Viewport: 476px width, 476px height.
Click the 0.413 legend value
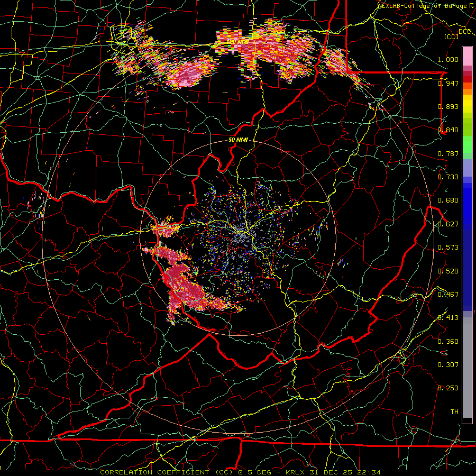coord(448,318)
